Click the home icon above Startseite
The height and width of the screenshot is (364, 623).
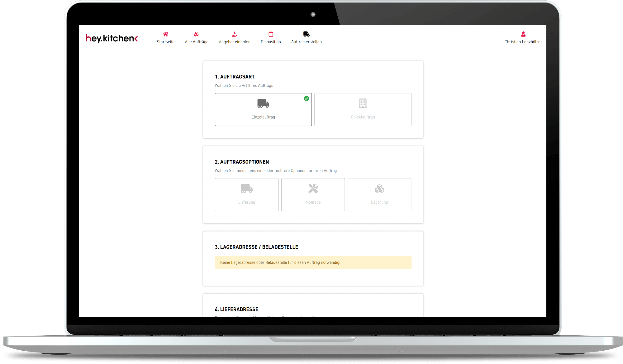[165, 34]
